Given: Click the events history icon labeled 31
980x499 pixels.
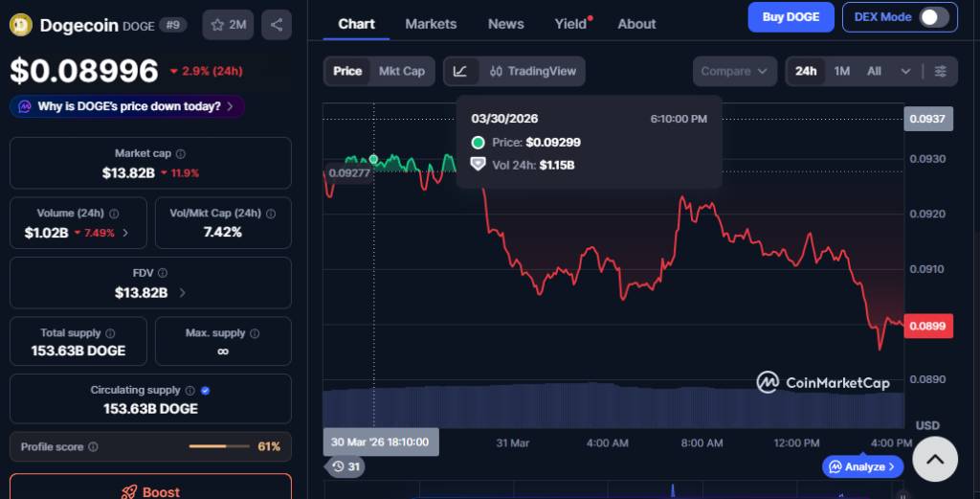Looking at the screenshot, I should point(345,466).
